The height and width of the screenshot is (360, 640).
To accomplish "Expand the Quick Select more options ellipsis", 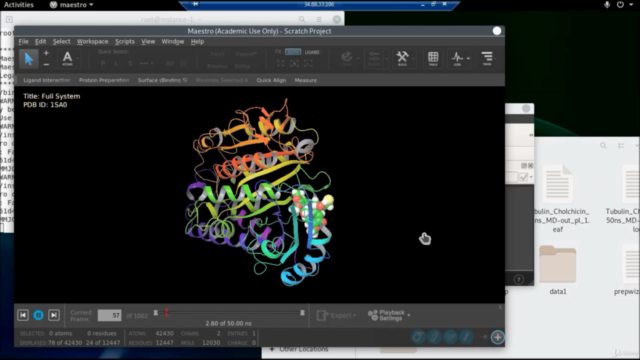I will 144,63.
